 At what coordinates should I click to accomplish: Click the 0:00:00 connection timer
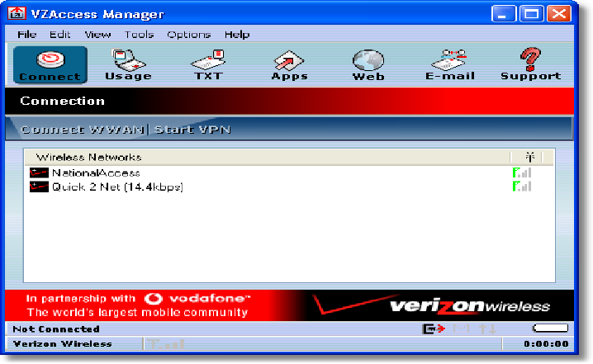tap(546, 343)
